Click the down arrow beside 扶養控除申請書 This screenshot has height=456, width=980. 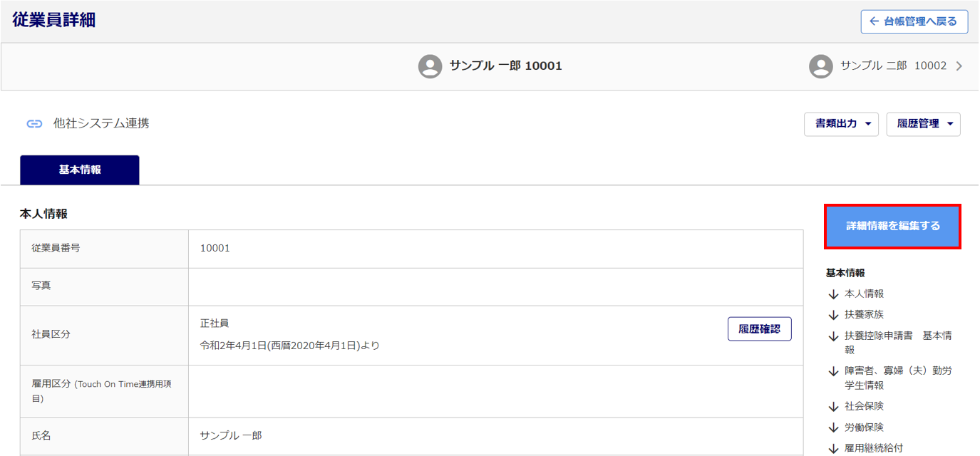(833, 336)
